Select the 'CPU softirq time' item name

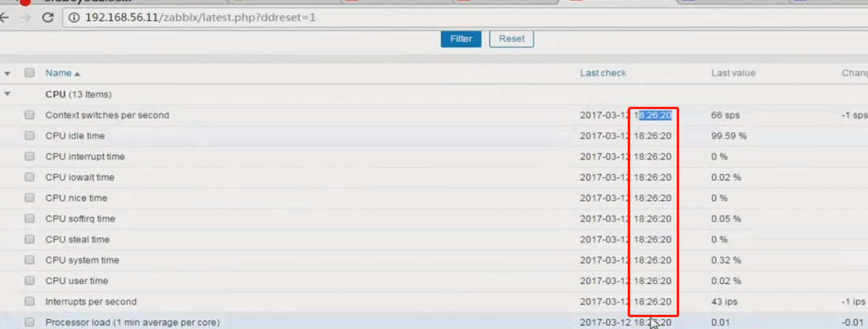click(81, 219)
